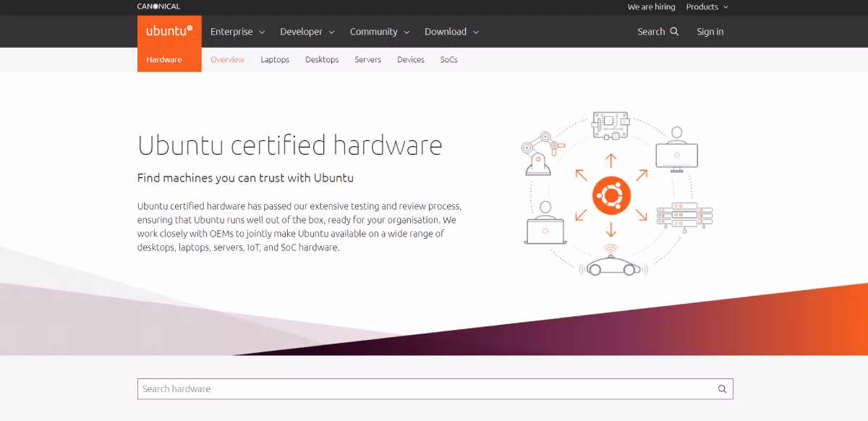Expand the Developer menu
Image resolution: width=868 pixels, height=421 pixels.
pos(307,32)
